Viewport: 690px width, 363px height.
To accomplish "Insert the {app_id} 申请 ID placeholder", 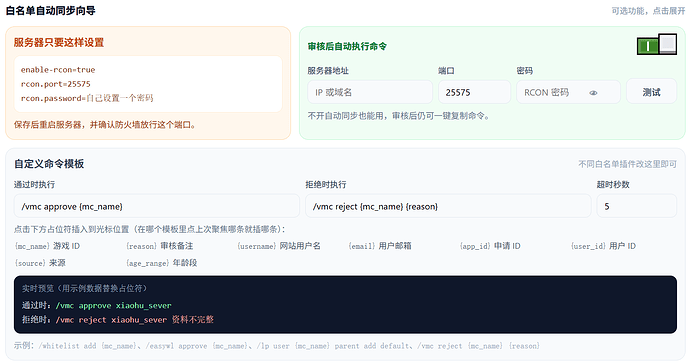I will [x=490, y=246].
